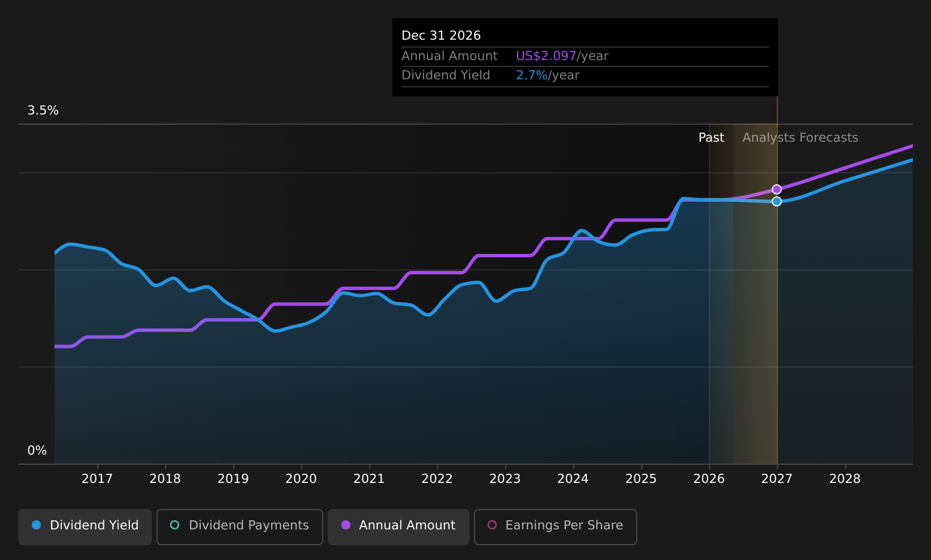This screenshot has width=931, height=560.
Task: Click the 2023 x-axis year label
Action: click(505, 479)
